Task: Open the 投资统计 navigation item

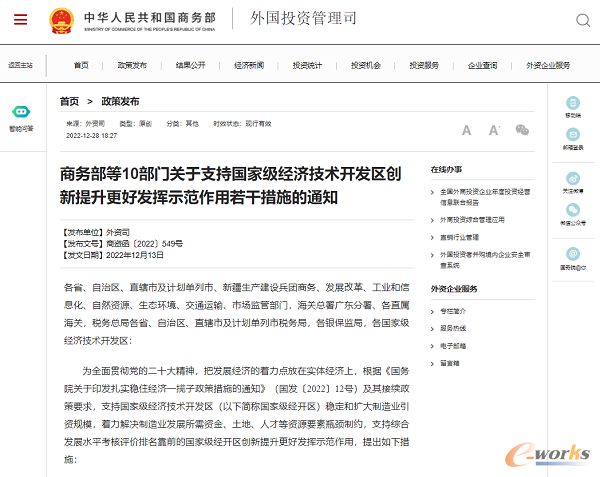Action: pyautogui.click(x=307, y=65)
